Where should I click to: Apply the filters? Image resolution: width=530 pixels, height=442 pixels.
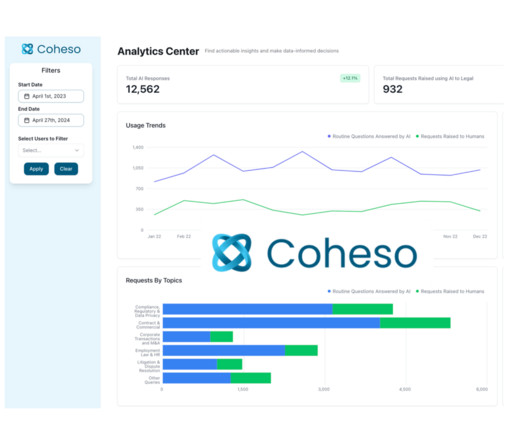(36, 169)
